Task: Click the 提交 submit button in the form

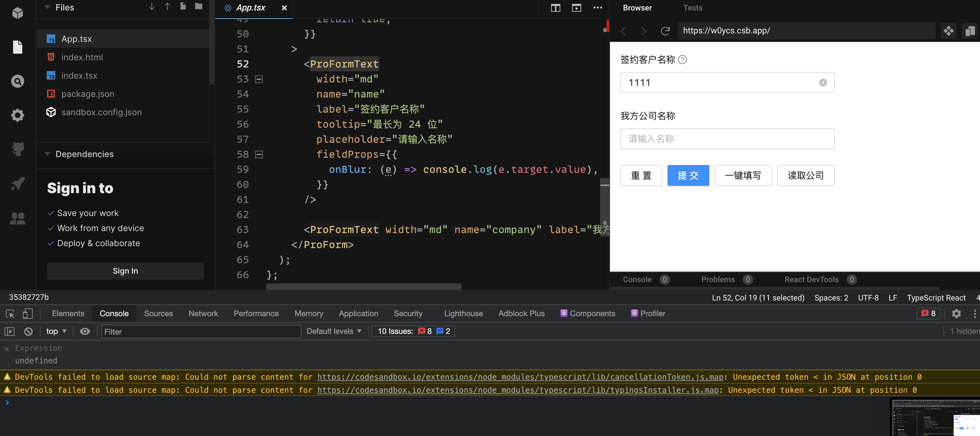Action: coord(688,175)
